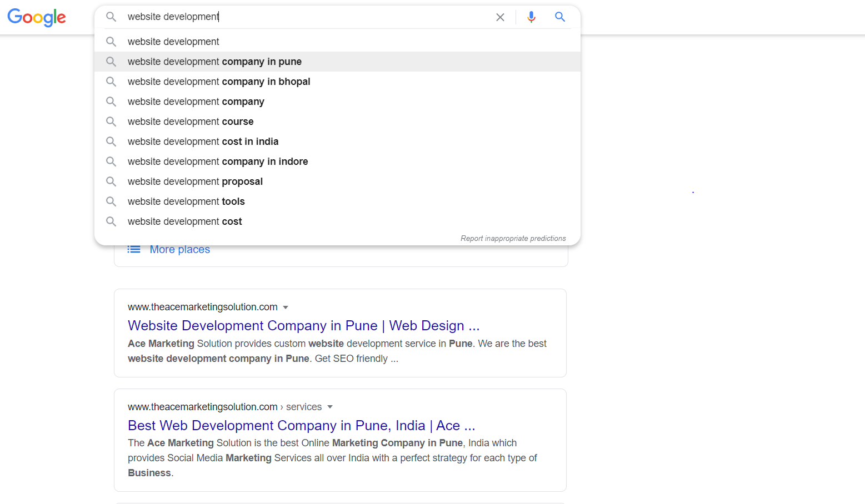The image size is (865, 504).
Task: Click magnifier icon beside 'company in bhopal' suggestion
Action: pos(111,82)
